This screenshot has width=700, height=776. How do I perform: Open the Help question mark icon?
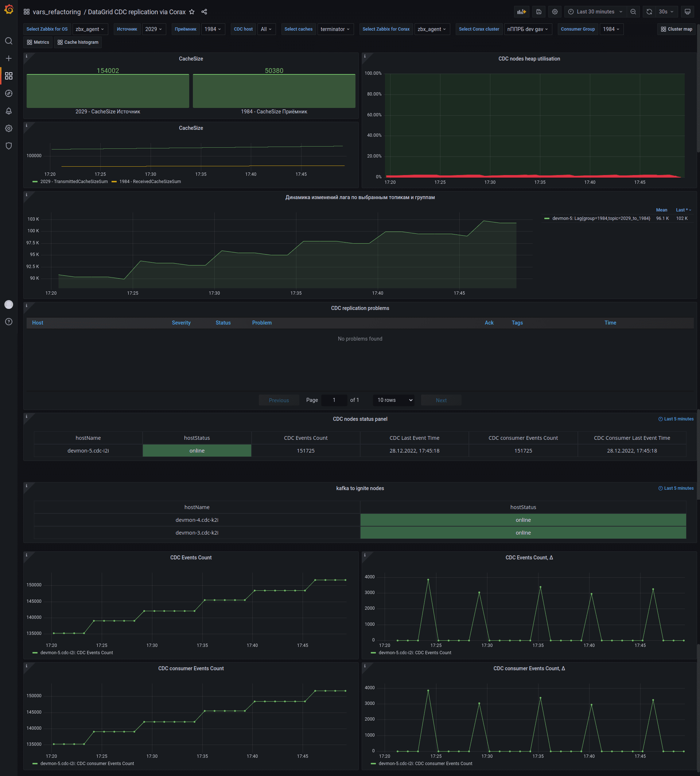pyautogui.click(x=8, y=322)
